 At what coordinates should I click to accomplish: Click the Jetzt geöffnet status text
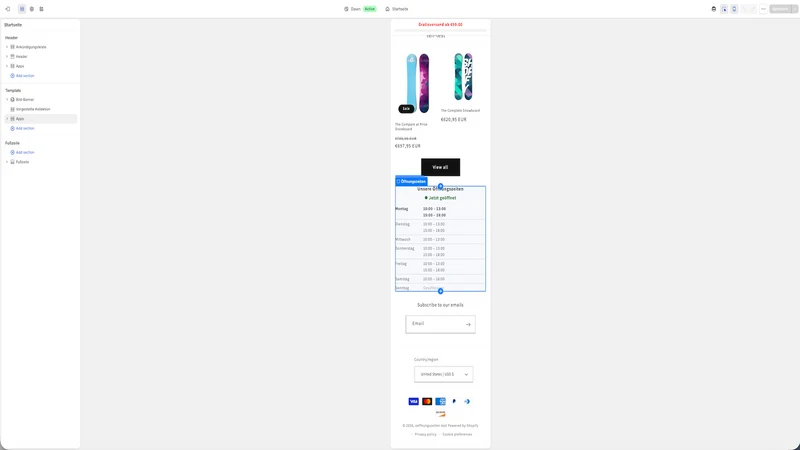440,198
